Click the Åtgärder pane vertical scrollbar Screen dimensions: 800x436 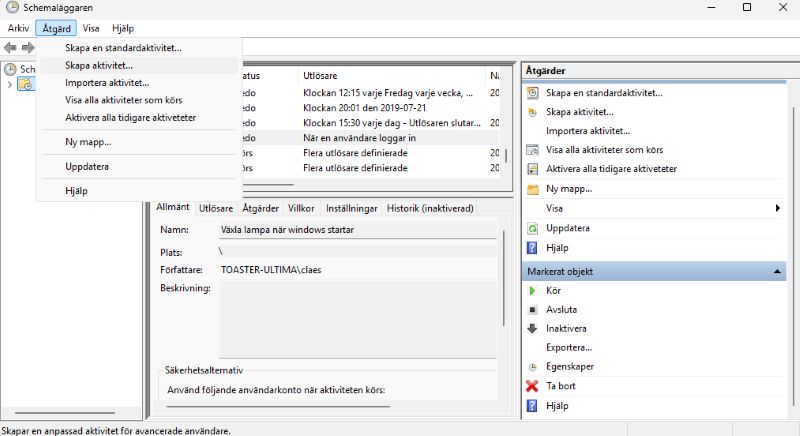click(794, 258)
